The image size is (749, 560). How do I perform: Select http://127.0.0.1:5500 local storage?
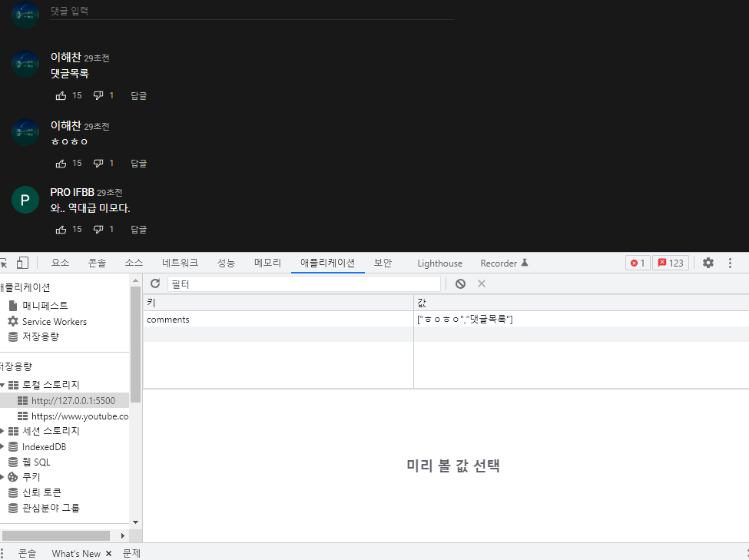tap(73, 400)
